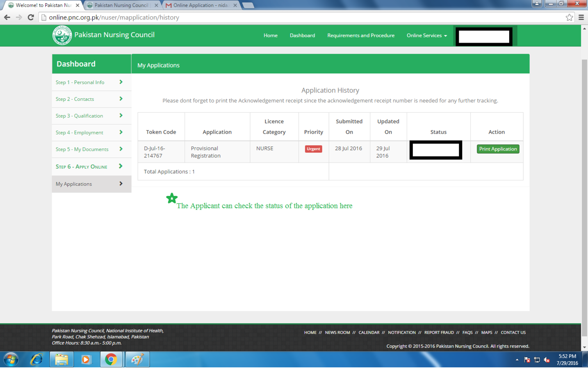Click the address bar URL
The height and width of the screenshot is (369, 588).
(x=114, y=17)
